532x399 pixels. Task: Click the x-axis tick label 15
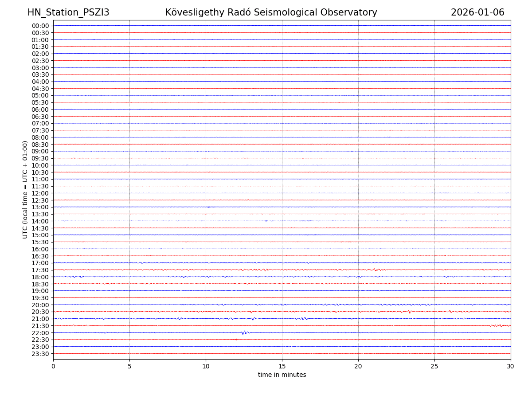pyautogui.click(x=282, y=366)
